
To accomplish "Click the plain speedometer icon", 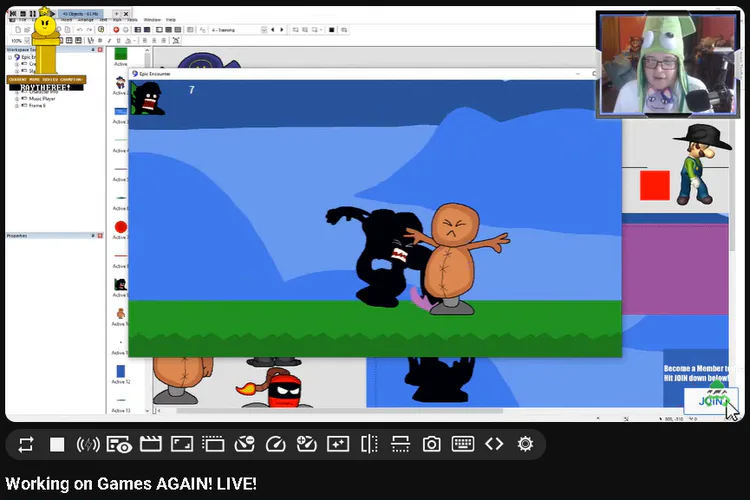I will pyautogui.click(x=276, y=444).
